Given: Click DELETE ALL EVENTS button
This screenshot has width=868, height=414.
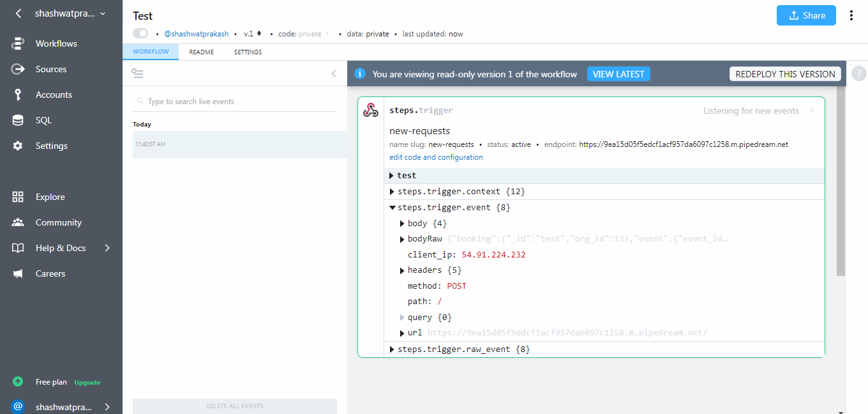Looking at the screenshot, I should click(x=235, y=406).
